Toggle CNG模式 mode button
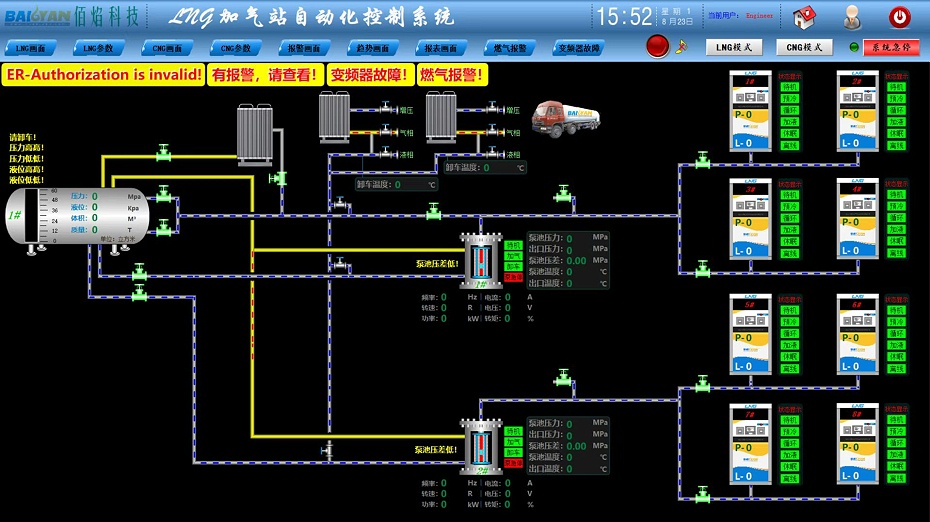Screen dimensions: 930x522 tap(803, 47)
